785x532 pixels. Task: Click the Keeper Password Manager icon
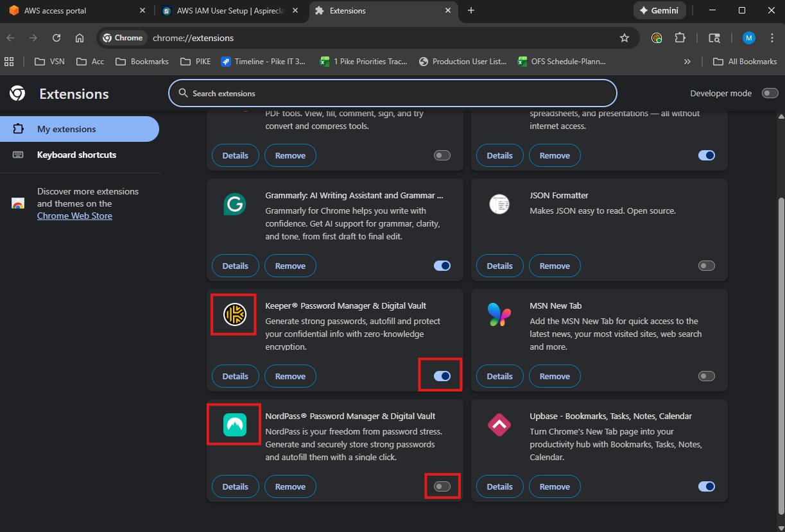pos(234,314)
